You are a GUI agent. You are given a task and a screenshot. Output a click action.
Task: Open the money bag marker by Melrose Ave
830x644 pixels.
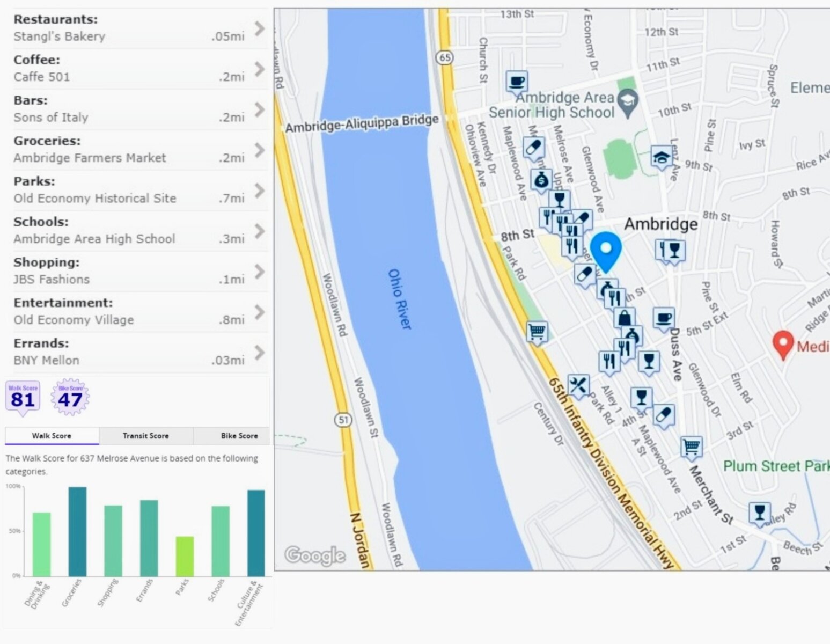[541, 180]
